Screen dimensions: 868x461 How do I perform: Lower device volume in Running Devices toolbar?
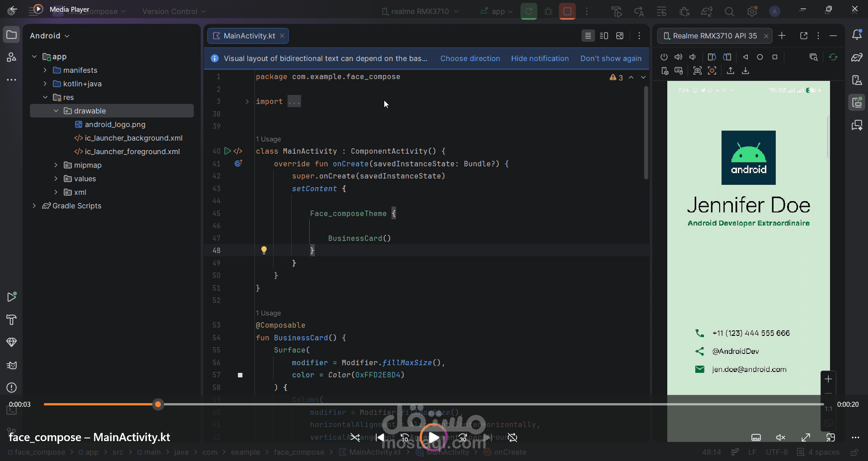(693, 57)
